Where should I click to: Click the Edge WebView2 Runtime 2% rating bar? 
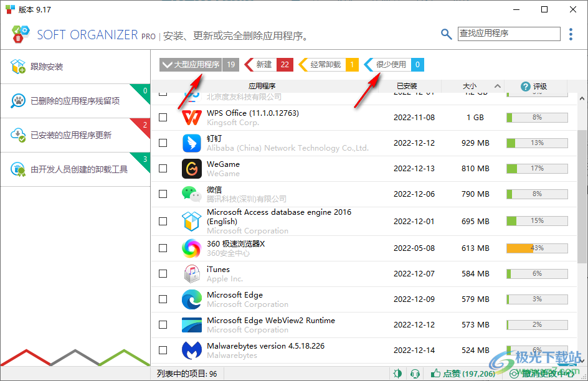click(537, 324)
